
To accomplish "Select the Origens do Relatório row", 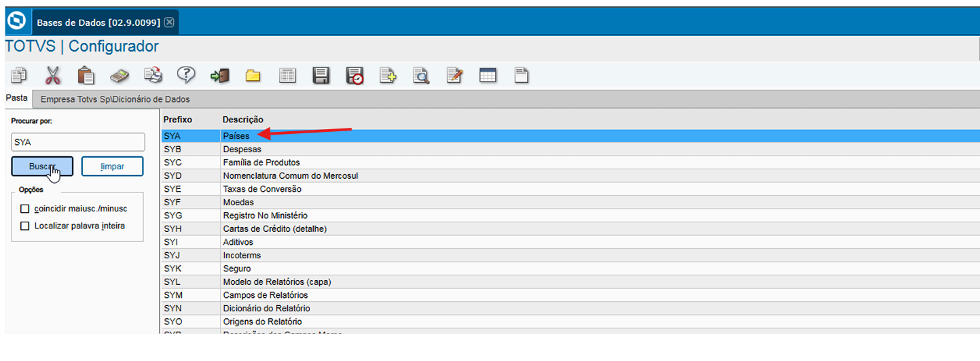I will [570, 322].
